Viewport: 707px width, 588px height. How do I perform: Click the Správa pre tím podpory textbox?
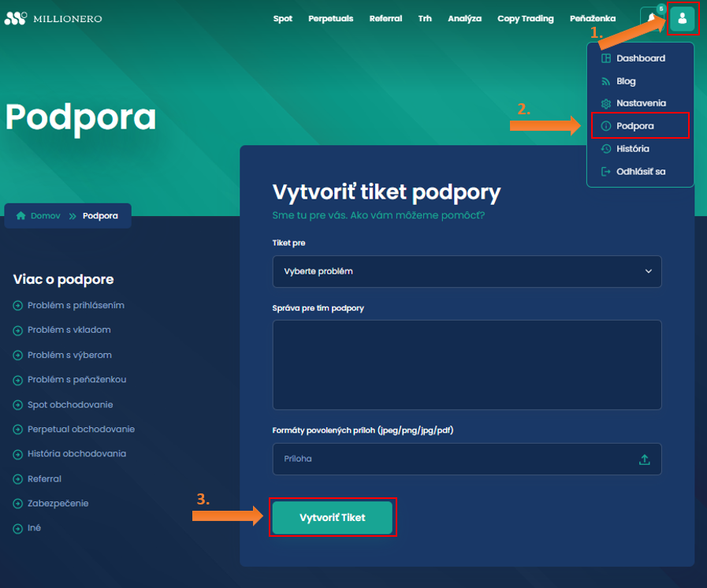pos(467,365)
